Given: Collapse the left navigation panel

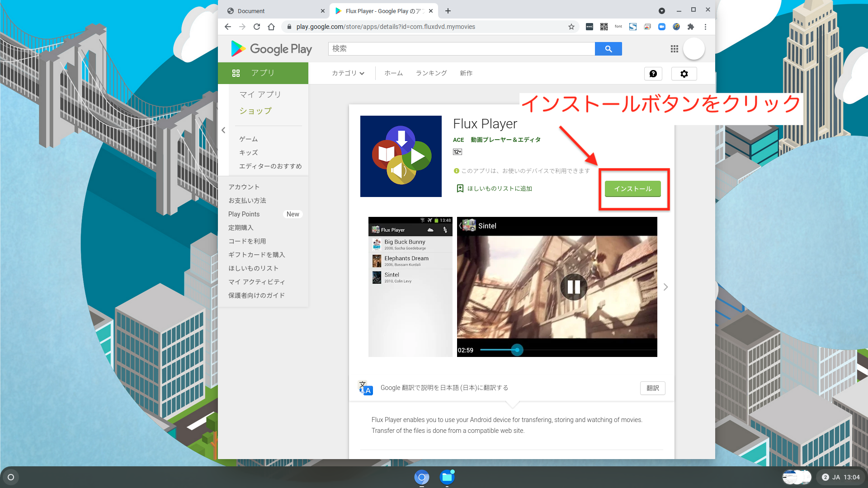Looking at the screenshot, I should pyautogui.click(x=224, y=130).
